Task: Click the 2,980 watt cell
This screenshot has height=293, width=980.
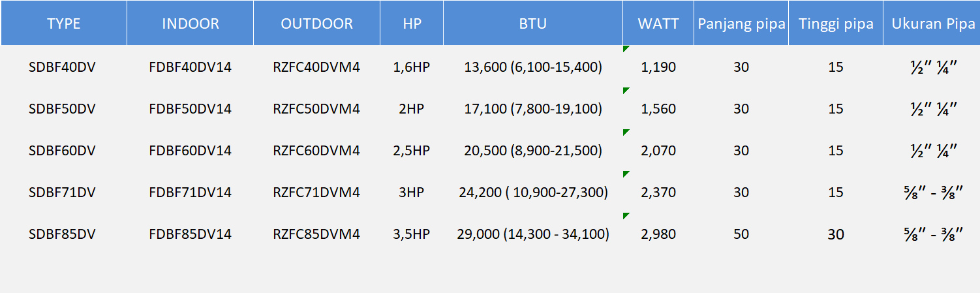Action: coord(658,234)
